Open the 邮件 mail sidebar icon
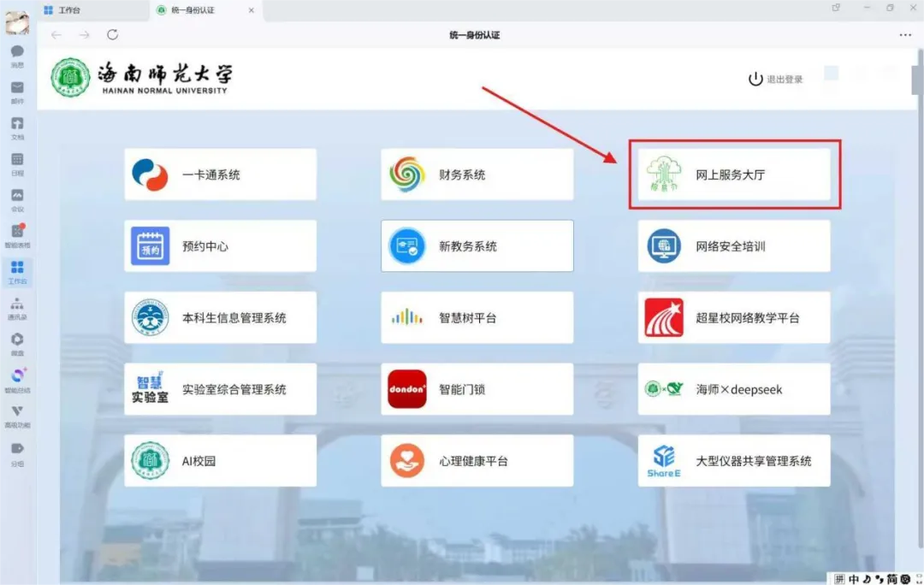924x585 pixels. 17,92
